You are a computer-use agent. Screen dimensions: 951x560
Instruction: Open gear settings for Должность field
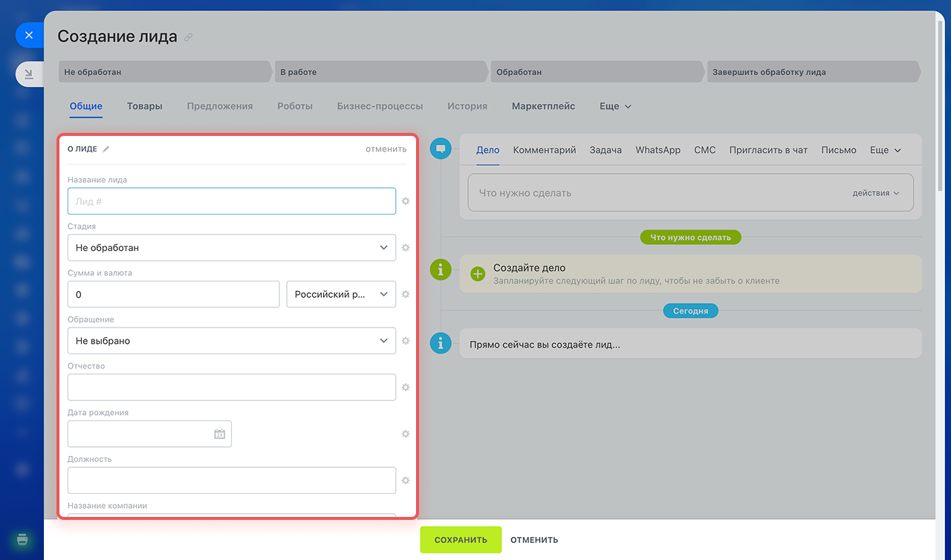pyautogui.click(x=406, y=481)
